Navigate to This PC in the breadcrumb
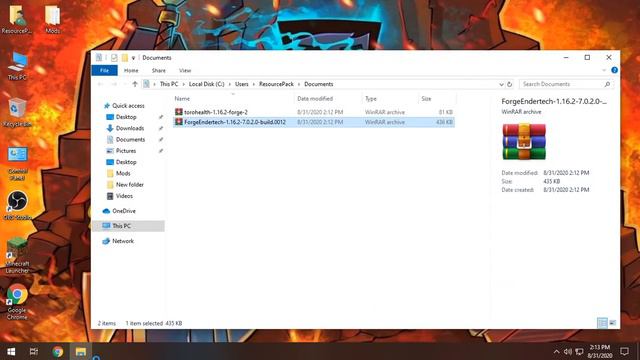This screenshot has width=640, height=360. [169, 84]
